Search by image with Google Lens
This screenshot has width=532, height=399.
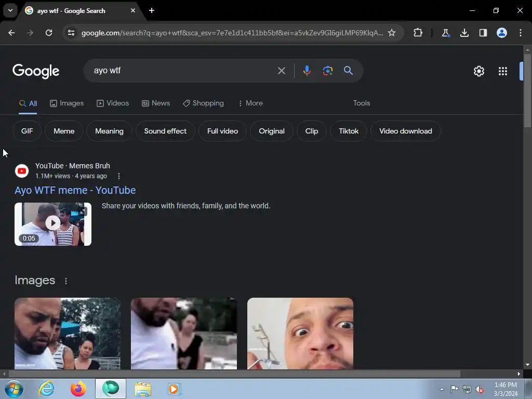(327, 71)
